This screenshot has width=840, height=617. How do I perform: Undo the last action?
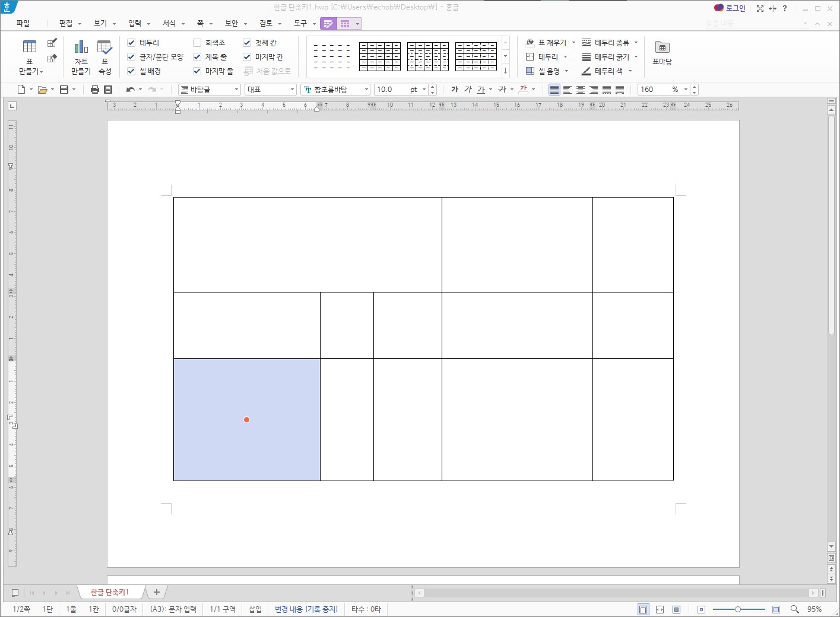130,90
